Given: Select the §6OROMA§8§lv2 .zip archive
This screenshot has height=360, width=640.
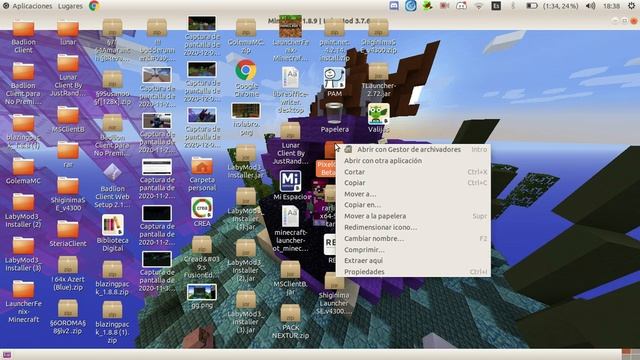Looking at the screenshot, I should pos(68,308).
